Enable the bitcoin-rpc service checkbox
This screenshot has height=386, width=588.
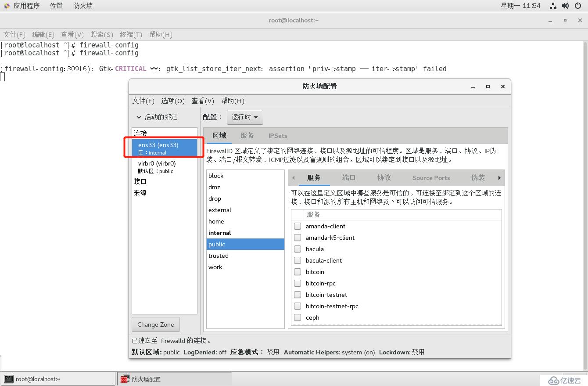pyautogui.click(x=298, y=283)
